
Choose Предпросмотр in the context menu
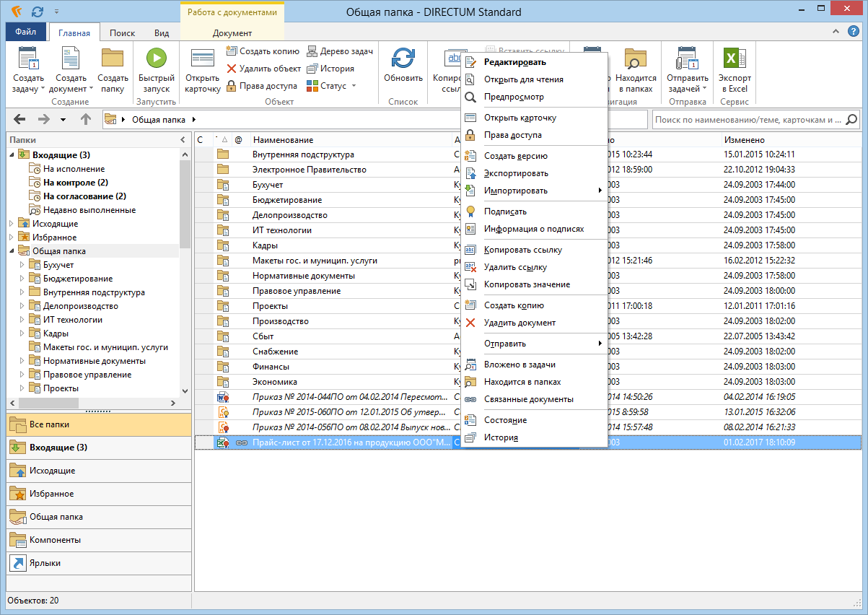[534, 97]
